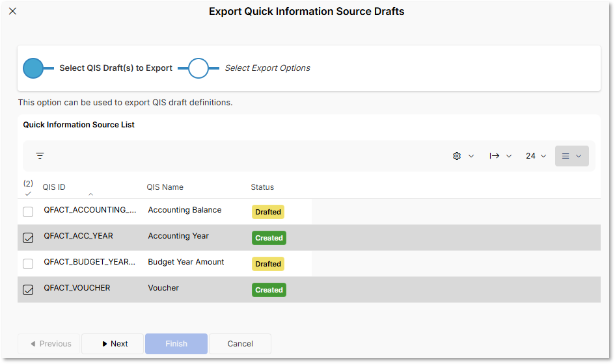The image size is (615, 364).
Task: Open the 24 rows-per-page dropdown
Action: 536,156
